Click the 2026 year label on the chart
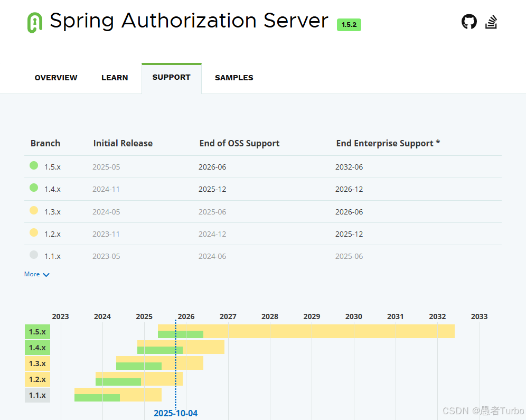 pyautogui.click(x=186, y=316)
